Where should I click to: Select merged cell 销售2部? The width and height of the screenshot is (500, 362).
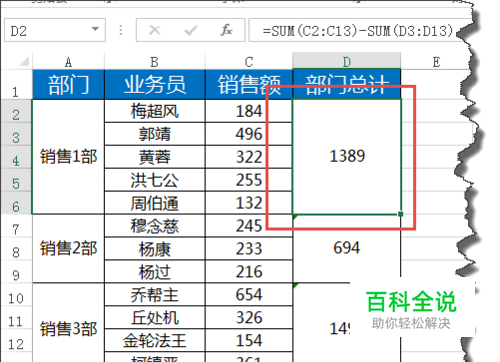click(x=68, y=249)
